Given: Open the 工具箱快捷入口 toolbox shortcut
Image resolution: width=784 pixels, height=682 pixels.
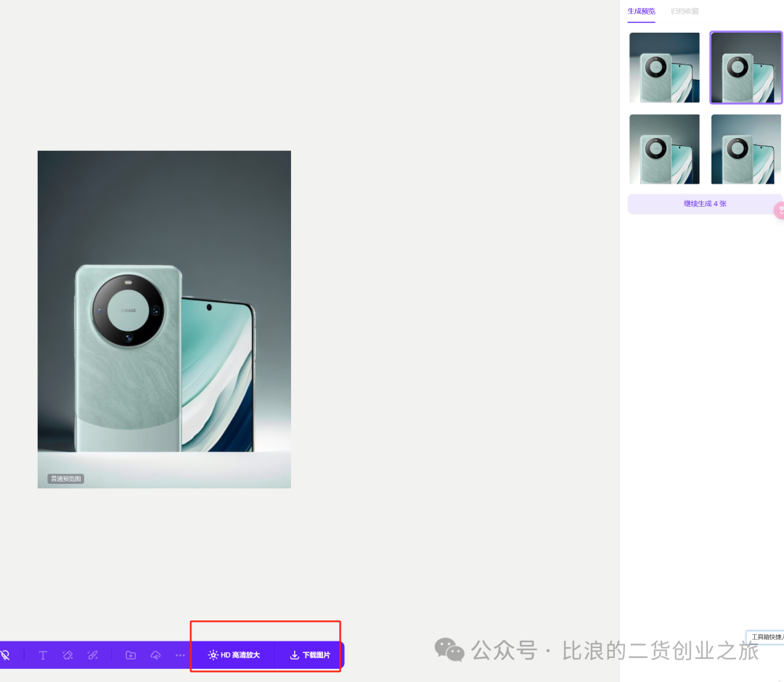Looking at the screenshot, I should [x=766, y=637].
